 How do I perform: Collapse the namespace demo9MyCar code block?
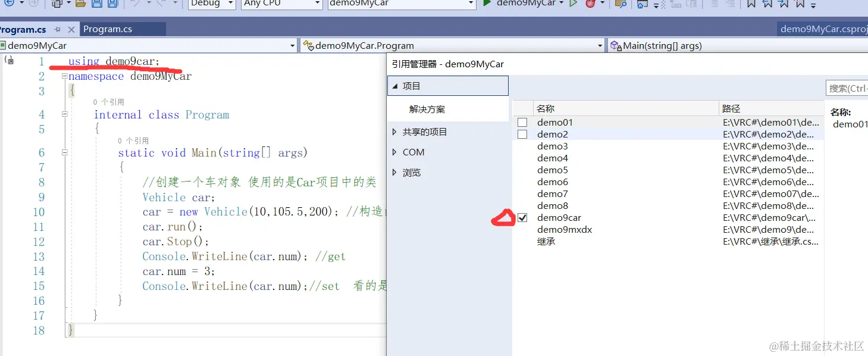click(x=65, y=76)
